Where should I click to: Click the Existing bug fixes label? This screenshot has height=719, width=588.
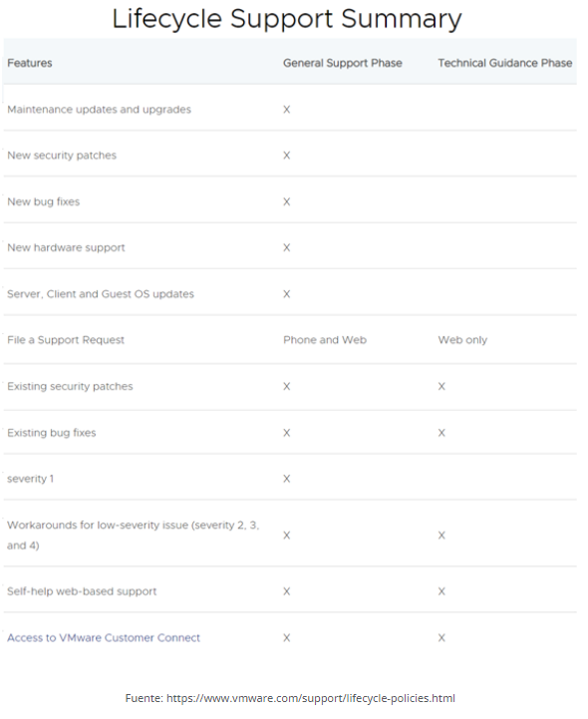coord(52,433)
